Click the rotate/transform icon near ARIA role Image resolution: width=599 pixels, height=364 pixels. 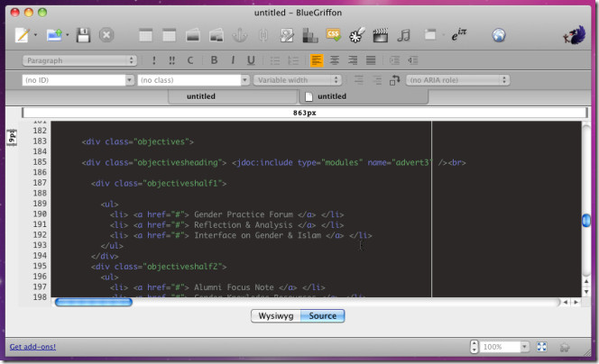click(394, 80)
